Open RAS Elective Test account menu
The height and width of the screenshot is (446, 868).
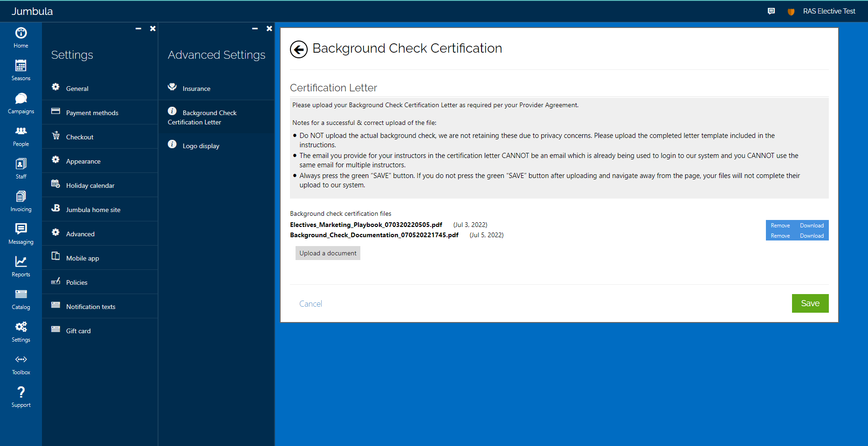click(829, 11)
